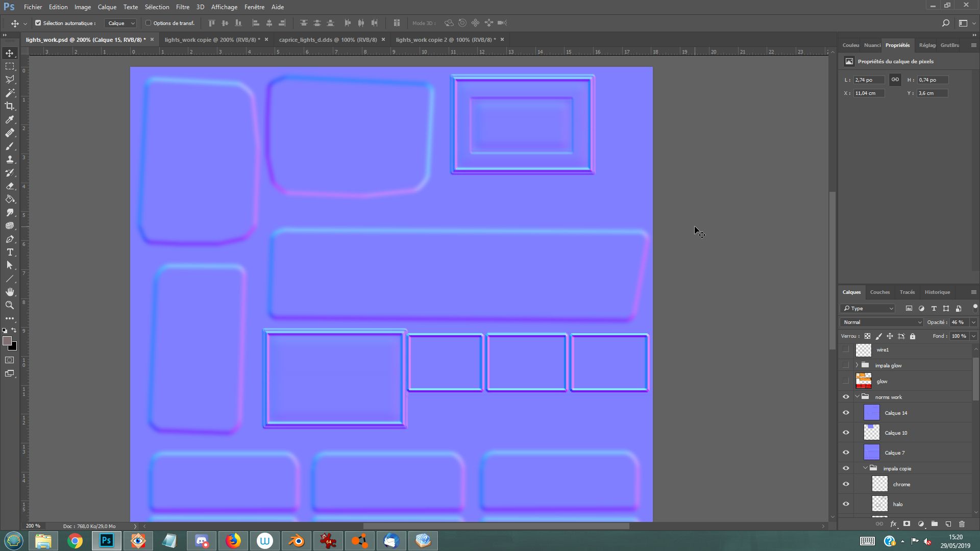This screenshot has height=551, width=980.
Task: Open the Normal blend mode dropdown
Action: 881,322
